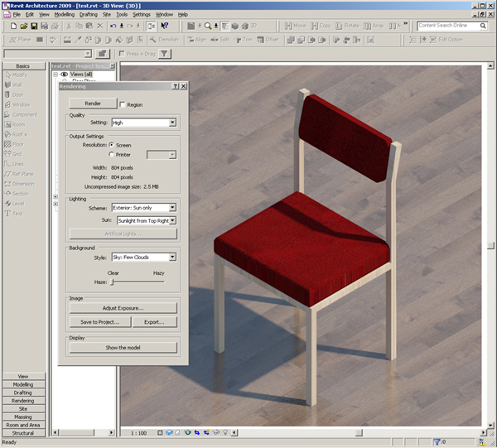Viewport: 497px width, 448px height.
Task: Click the What's This help cursor icon
Action: tap(165, 26)
